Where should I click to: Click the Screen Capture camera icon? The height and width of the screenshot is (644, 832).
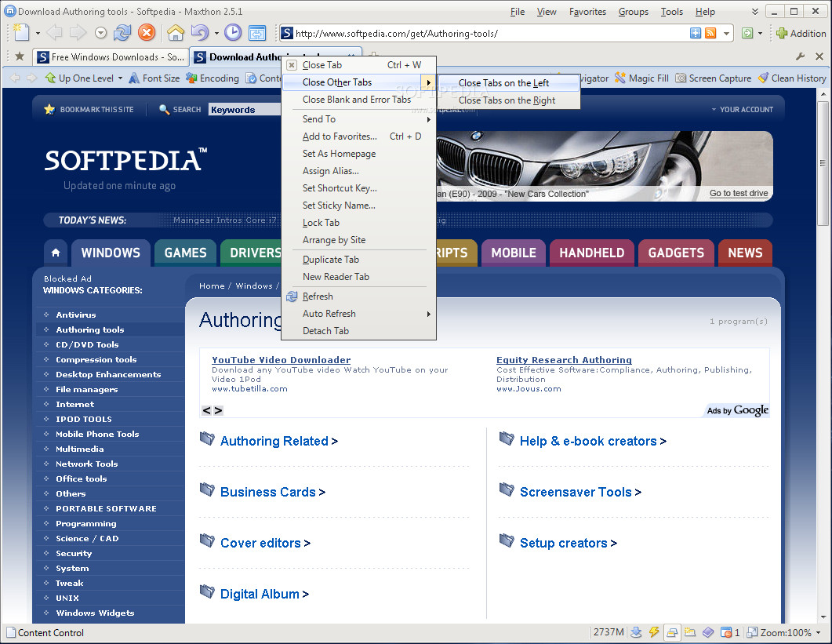[680, 78]
